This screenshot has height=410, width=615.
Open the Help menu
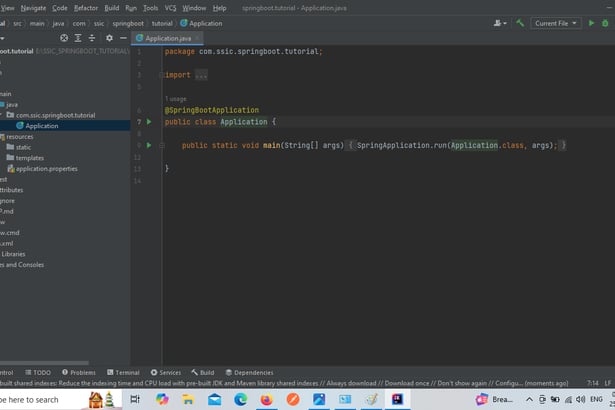219,8
